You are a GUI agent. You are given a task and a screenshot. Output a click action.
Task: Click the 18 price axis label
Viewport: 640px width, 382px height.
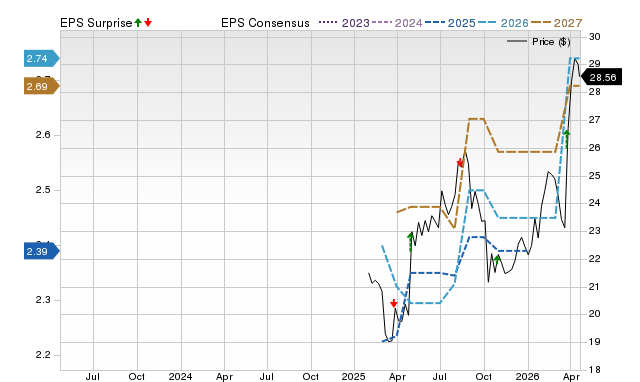tap(594, 370)
